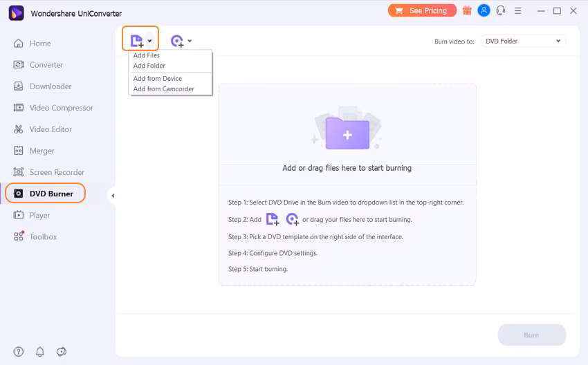This screenshot has height=365, width=588.
Task: Click the Burn button
Action: click(x=531, y=335)
